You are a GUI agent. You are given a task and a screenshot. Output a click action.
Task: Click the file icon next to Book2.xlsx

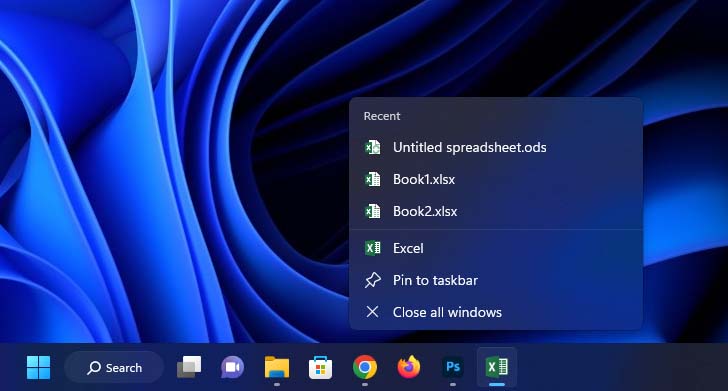click(x=372, y=211)
